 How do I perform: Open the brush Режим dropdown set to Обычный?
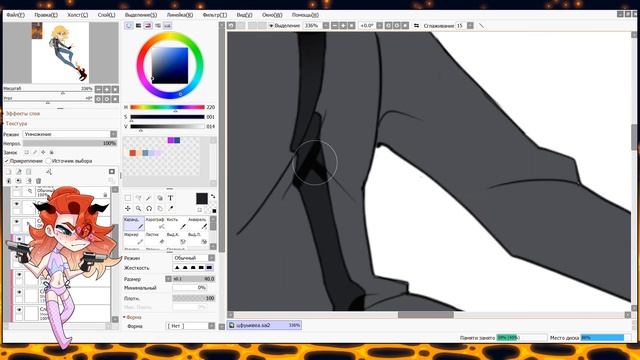(193, 258)
